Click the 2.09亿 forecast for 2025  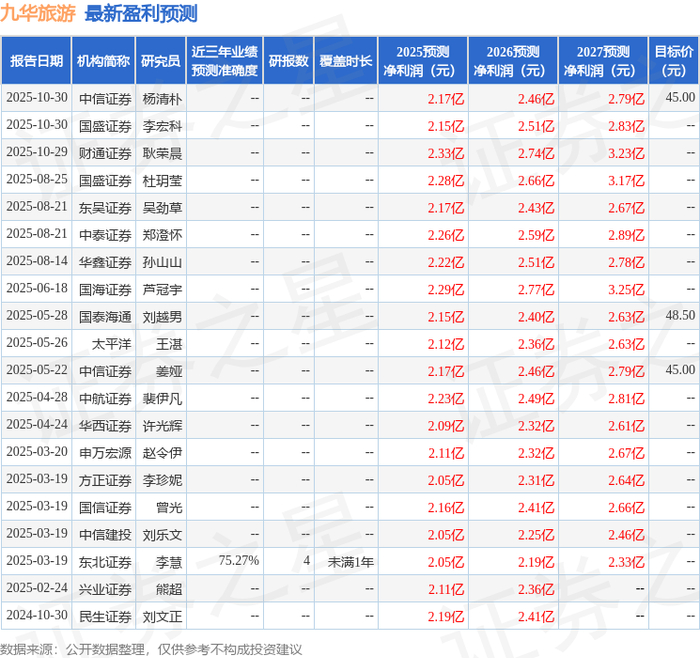(446, 426)
